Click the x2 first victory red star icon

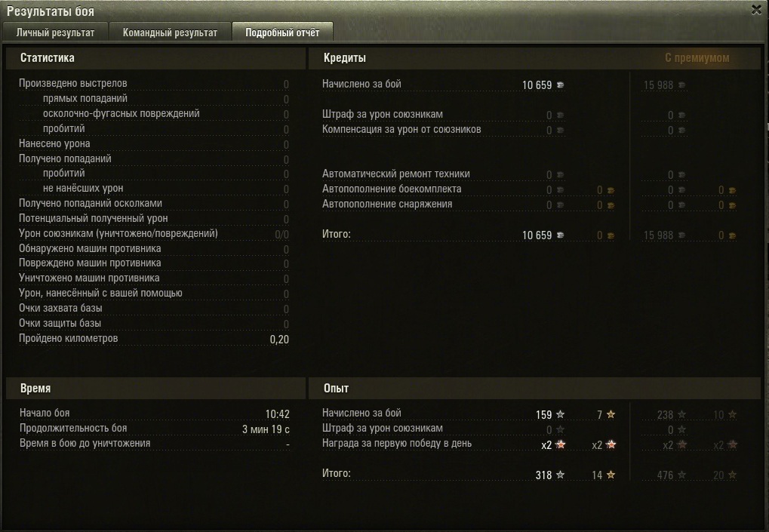[561, 444]
